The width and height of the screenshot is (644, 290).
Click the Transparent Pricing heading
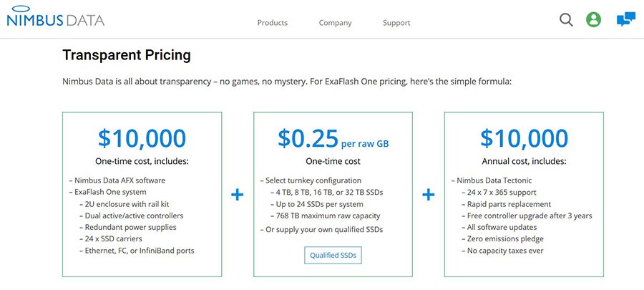pyautogui.click(x=127, y=55)
